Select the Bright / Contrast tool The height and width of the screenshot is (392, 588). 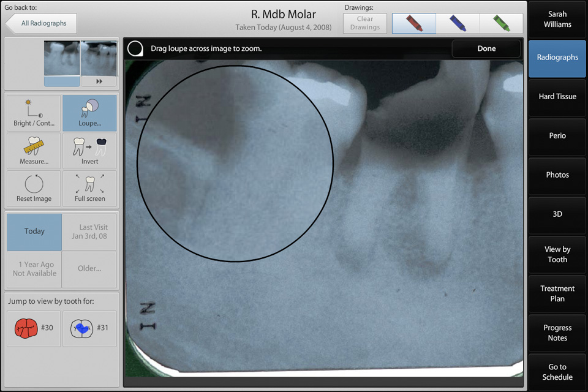(x=34, y=113)
